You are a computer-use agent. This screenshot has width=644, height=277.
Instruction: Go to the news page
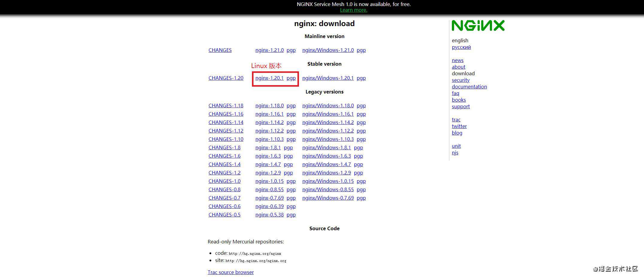click(458, 60)
